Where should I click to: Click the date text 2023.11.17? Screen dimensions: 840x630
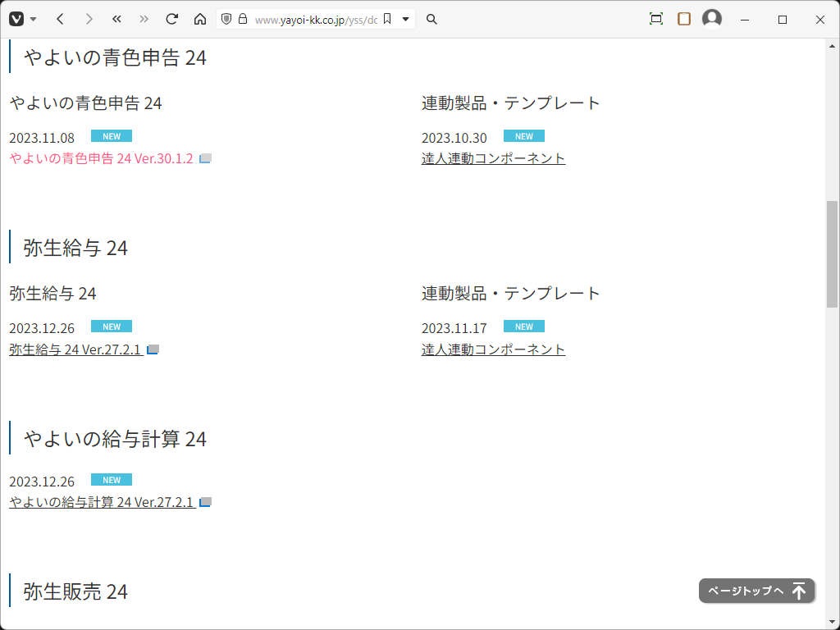pyautogui.click(x=454, y=328)
